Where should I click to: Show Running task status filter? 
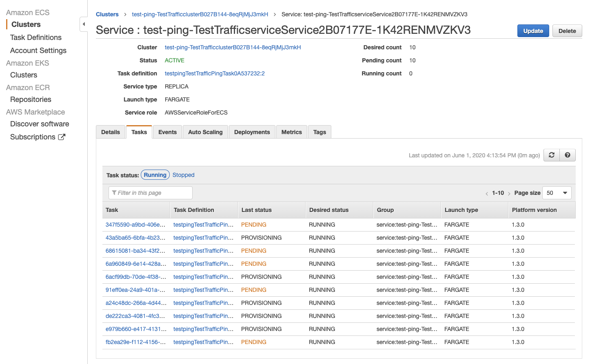point(155,175)
